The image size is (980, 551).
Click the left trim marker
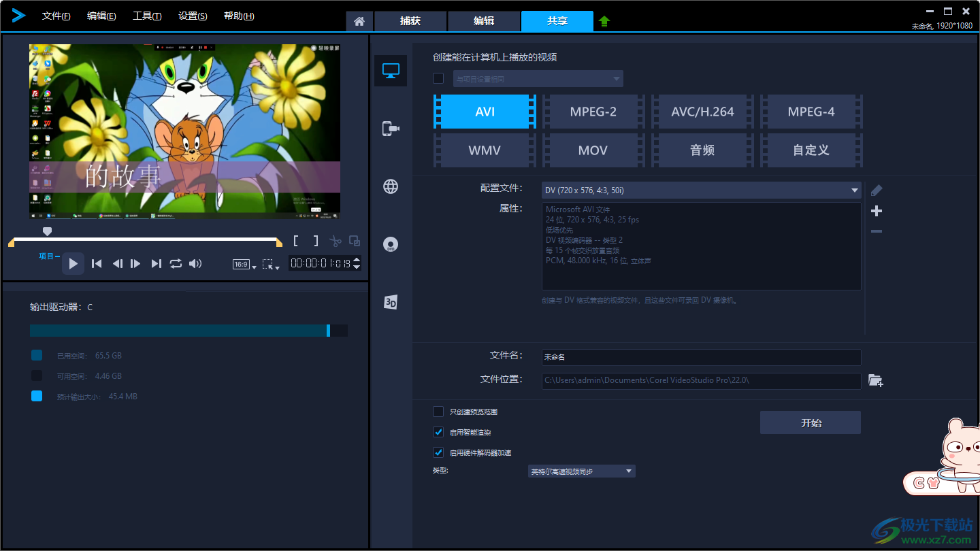click(x=11, y=243)
